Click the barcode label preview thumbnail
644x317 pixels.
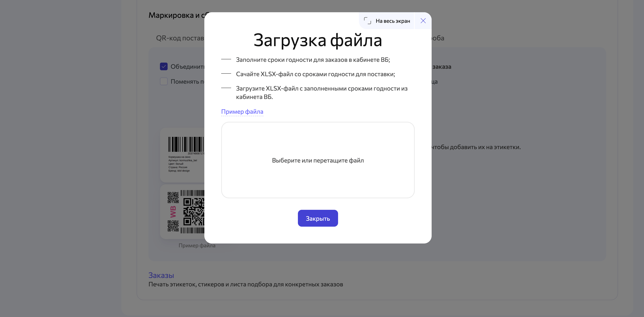pos(182,155)
